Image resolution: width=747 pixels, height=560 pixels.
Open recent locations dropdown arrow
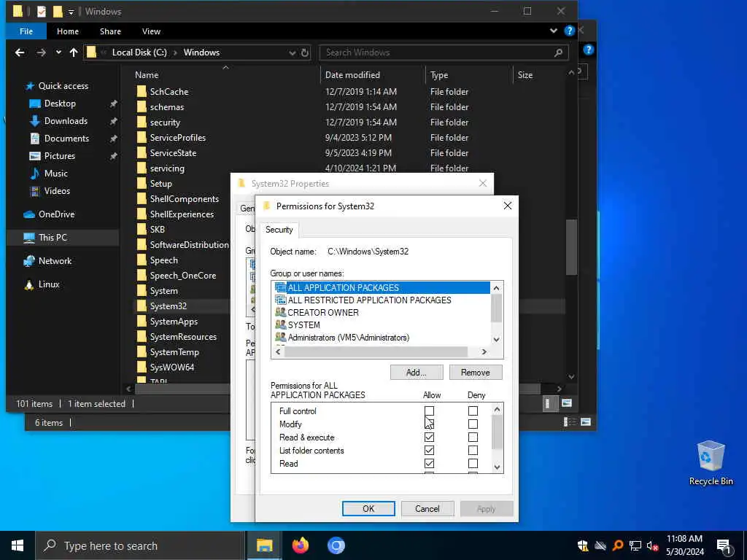pyautogui.click(x=58, y=52)
